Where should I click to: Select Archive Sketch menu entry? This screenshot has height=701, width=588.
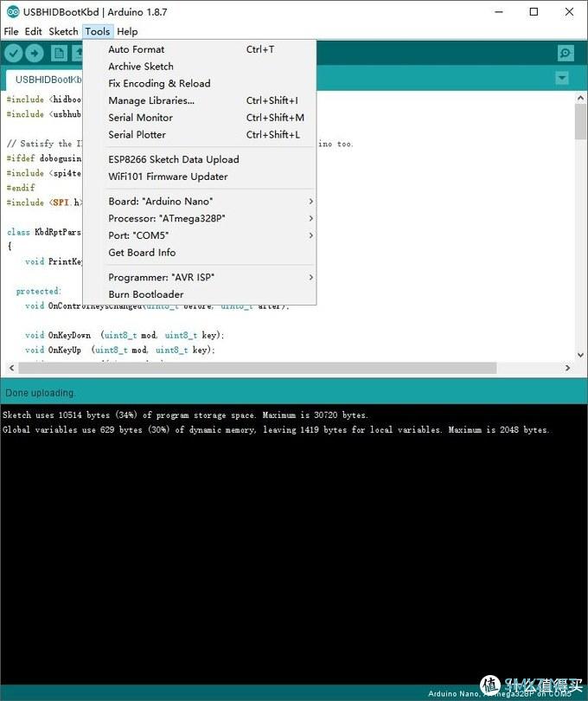coord(199,66)
